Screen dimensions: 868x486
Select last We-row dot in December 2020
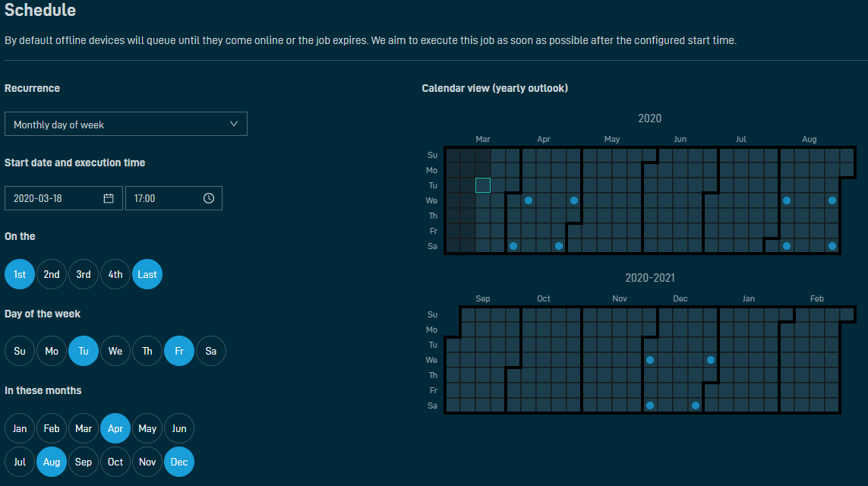(x=711, y=360)
